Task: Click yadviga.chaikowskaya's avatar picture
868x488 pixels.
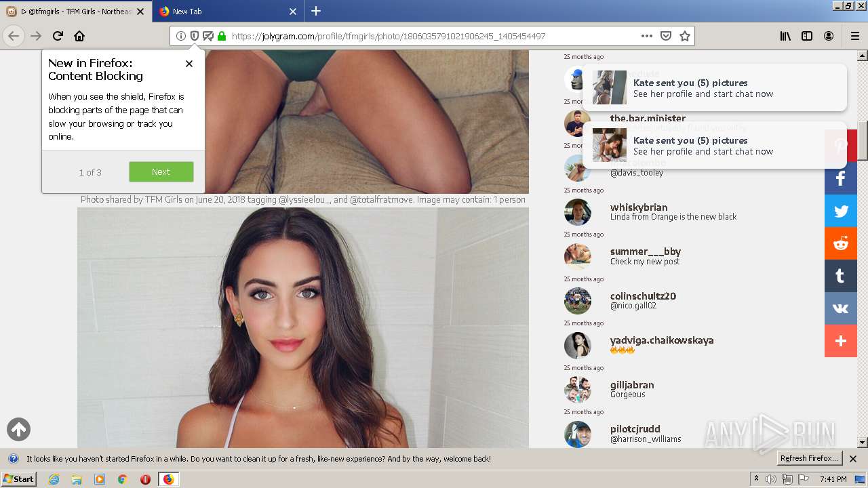Action: click(578, 345)
